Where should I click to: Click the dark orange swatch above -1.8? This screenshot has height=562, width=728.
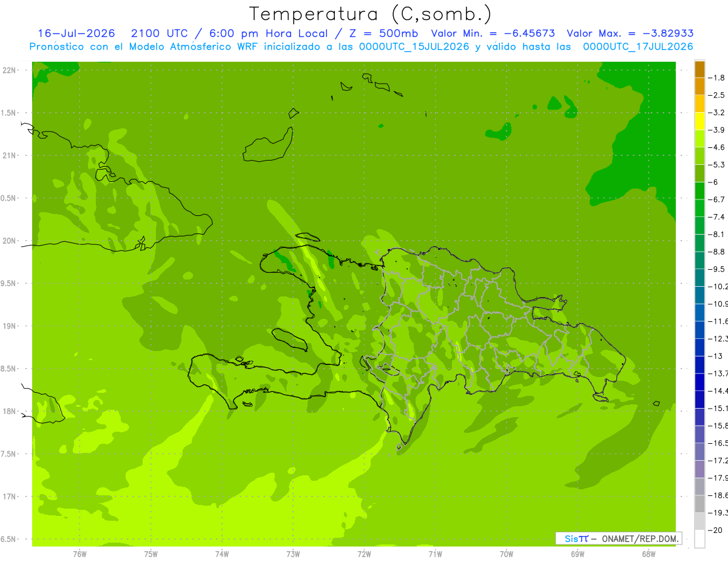coord(699,69)
